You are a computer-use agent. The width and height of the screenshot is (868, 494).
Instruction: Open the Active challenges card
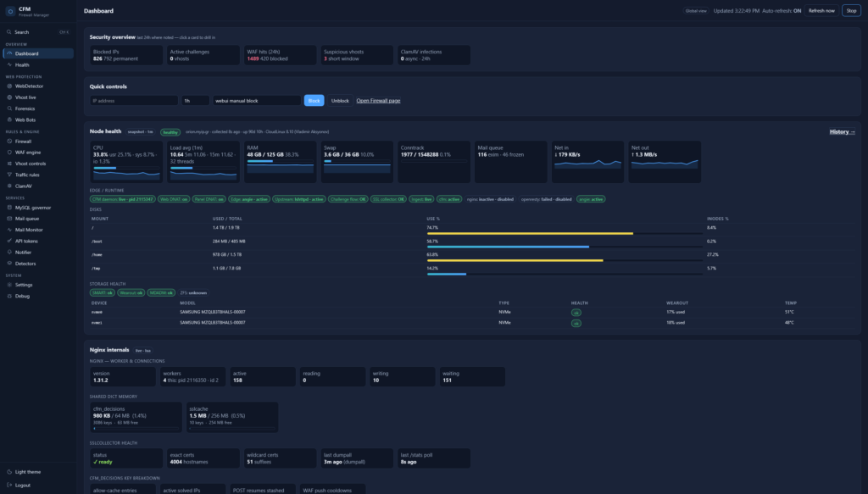point(203,55)
